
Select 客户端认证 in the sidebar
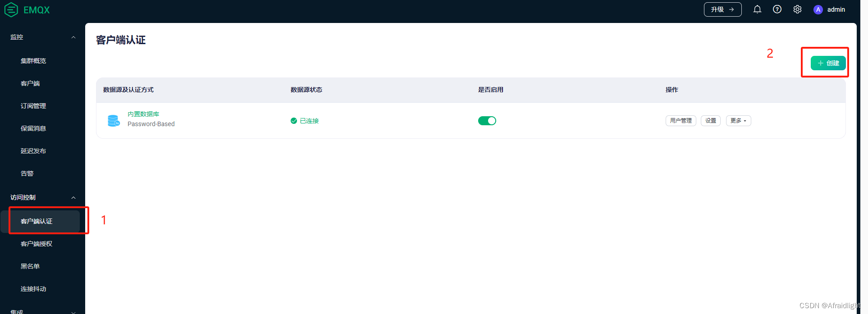41,221
